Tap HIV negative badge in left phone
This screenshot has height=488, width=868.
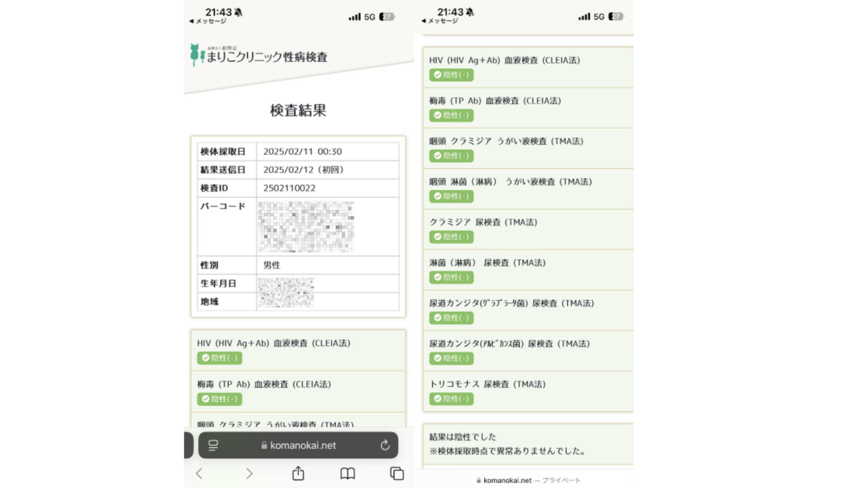pos(220,358)
